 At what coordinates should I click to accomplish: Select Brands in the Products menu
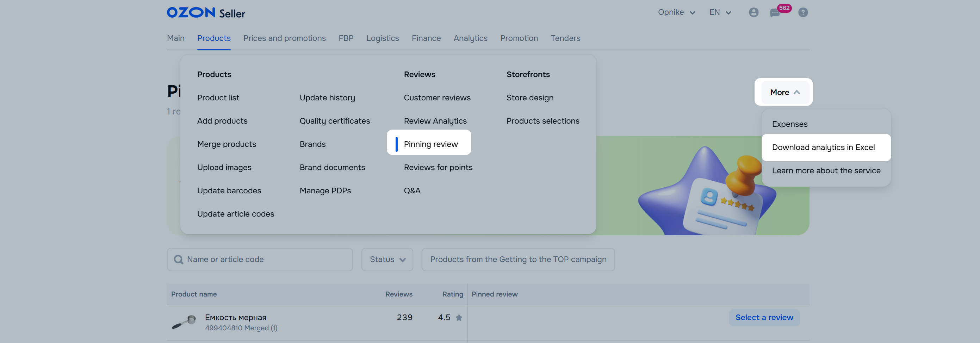click(x=312, y=144)
